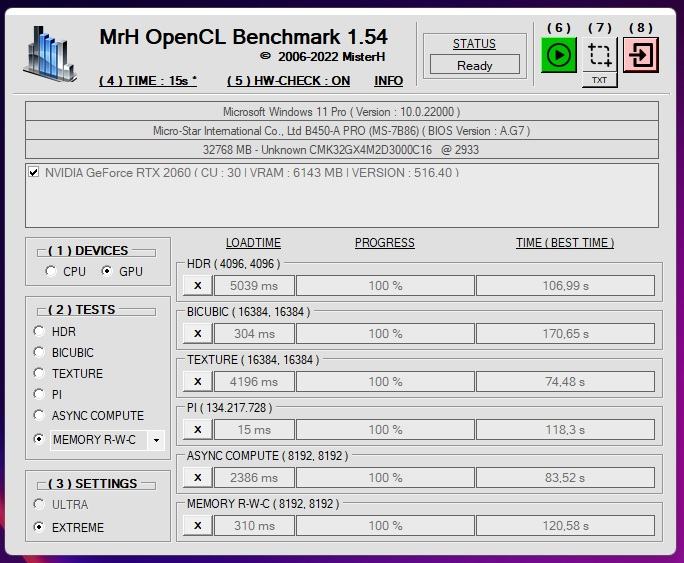This screenshot has height=563, width=684.
Task: Click BICUBIC progress bar showing 100 %
Action: point(385,334)
